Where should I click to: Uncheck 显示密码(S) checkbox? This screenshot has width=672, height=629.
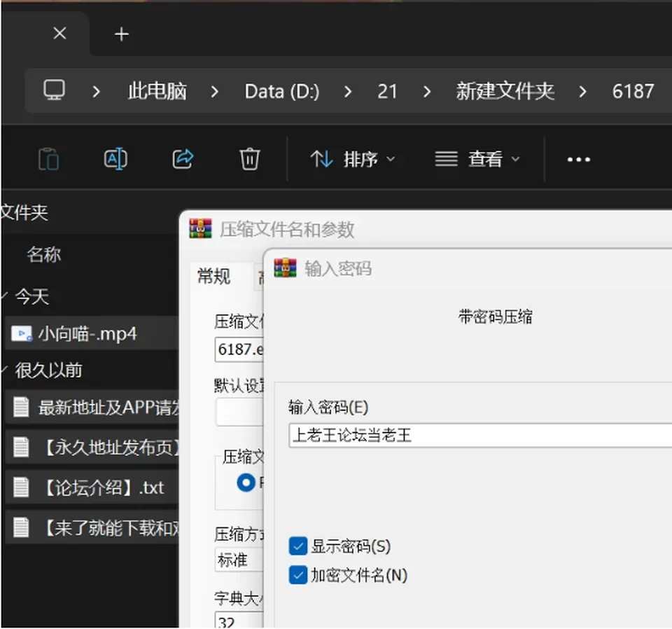[298, 546]
